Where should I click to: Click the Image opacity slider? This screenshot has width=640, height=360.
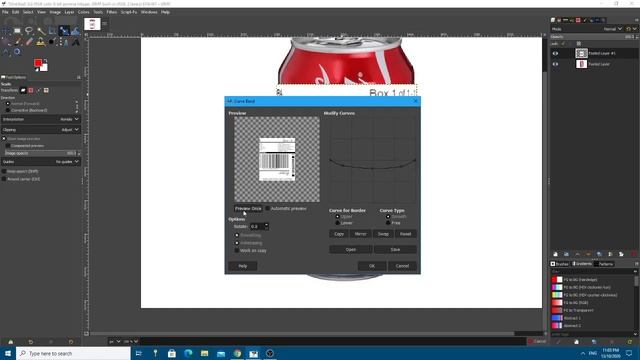pyautogui.click(x=40, y=153)
